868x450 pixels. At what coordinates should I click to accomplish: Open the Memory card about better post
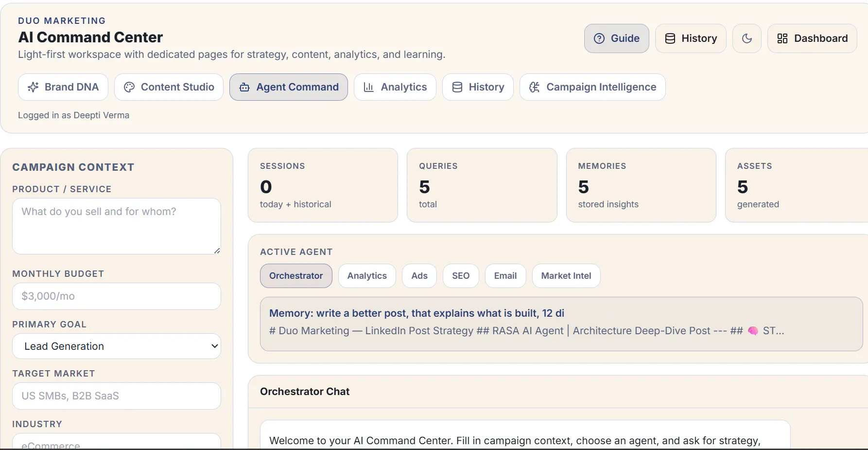tap(561, 324)
